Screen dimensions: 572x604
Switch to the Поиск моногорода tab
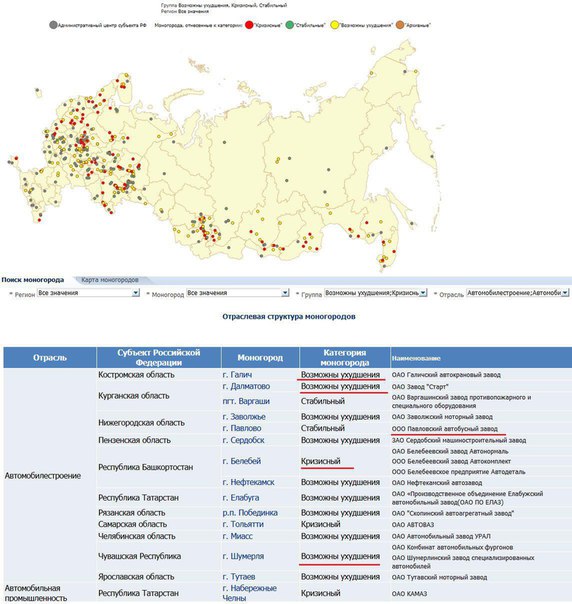(33, 280)
